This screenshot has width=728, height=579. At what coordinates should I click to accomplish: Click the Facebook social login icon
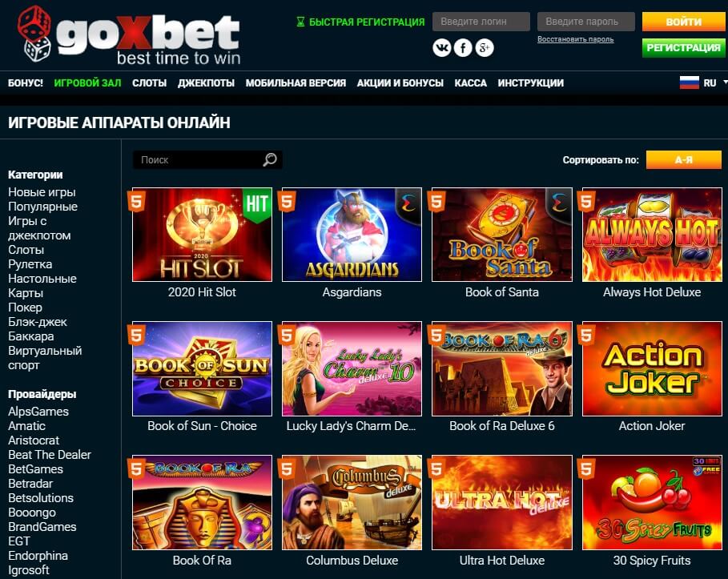tap(463, 48)
